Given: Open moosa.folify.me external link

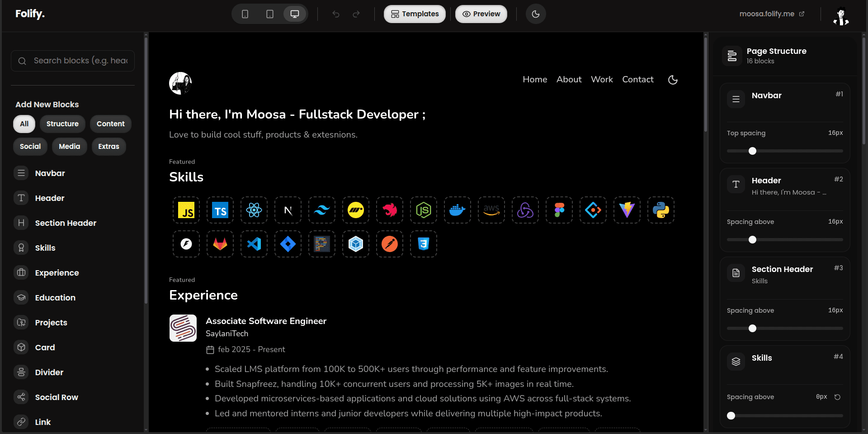Looking at the screenshot, I should click(772, 14).
